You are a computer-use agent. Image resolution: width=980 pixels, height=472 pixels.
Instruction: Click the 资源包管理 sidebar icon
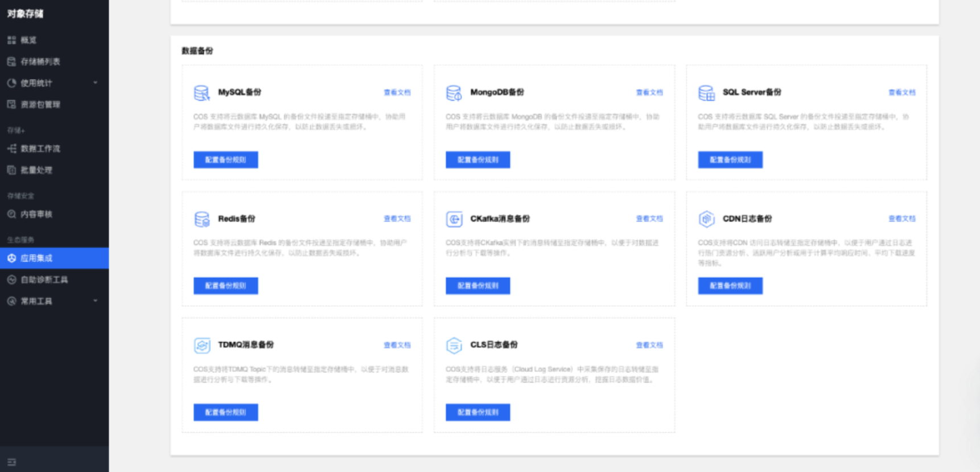(11, 104)
